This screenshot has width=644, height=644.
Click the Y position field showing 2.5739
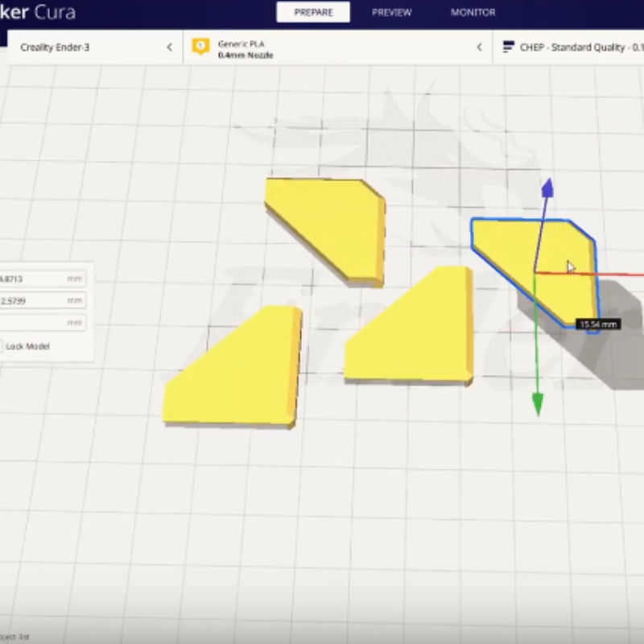pos(43,300)
